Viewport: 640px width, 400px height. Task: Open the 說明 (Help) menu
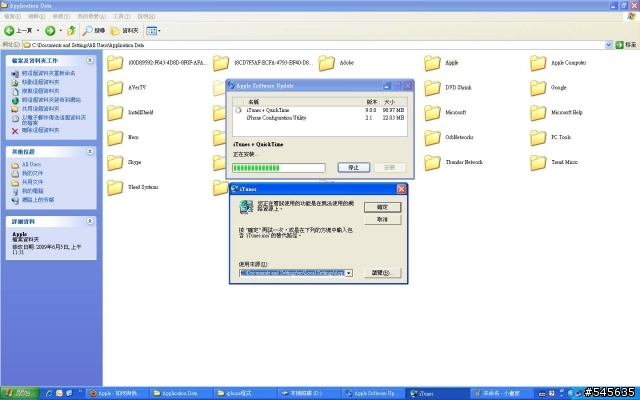tap(146, 16)
